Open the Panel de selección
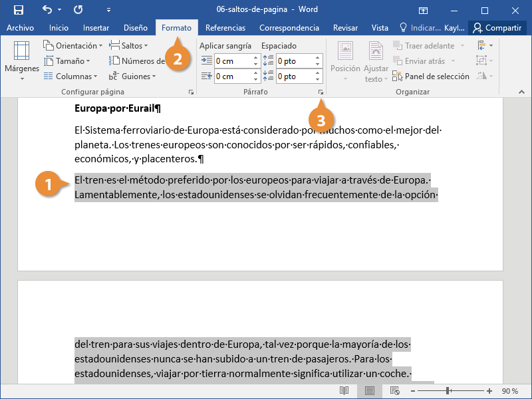Image resolution: width=532 pixels, height=399 pixels. (x=431, y=76)
